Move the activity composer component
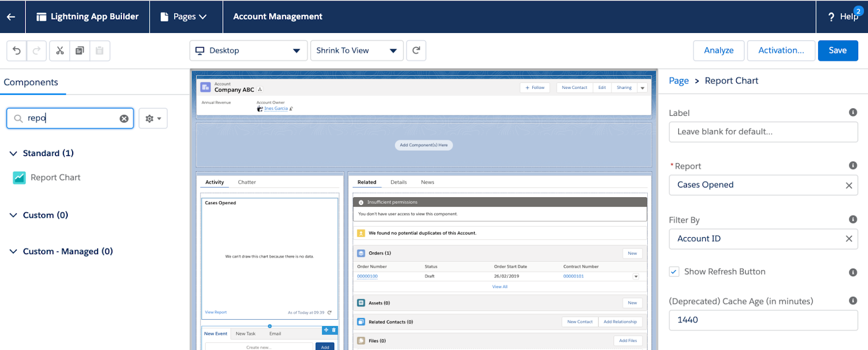This screenshot has height=350, width=868. [x=326, y=330]
